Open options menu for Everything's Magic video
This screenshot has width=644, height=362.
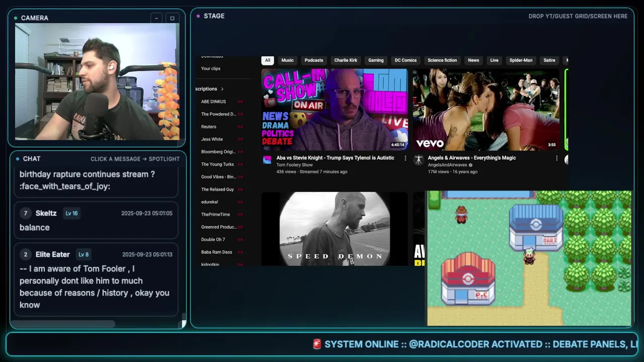click(556, 158)
